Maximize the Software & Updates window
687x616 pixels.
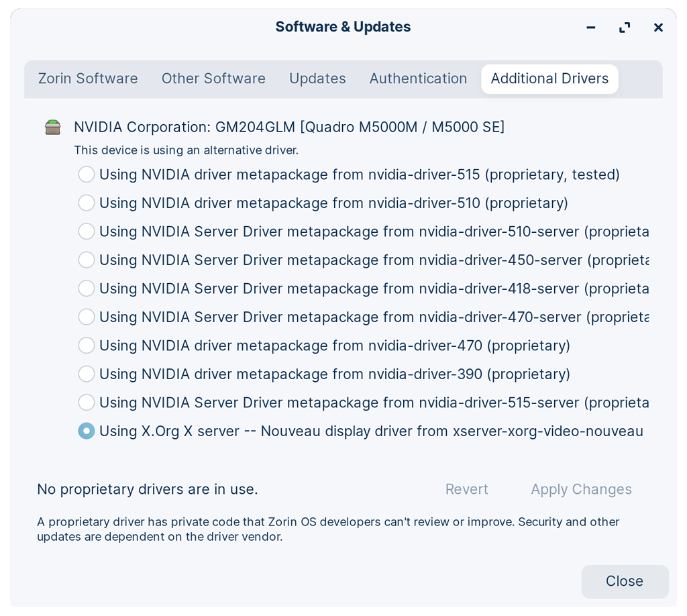625,28
